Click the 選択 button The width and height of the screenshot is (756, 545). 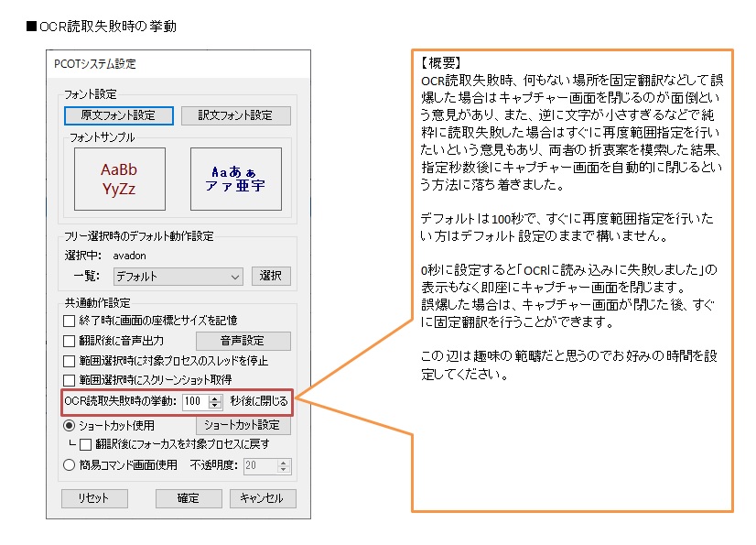pyautogui.click(x=271, y=276)
